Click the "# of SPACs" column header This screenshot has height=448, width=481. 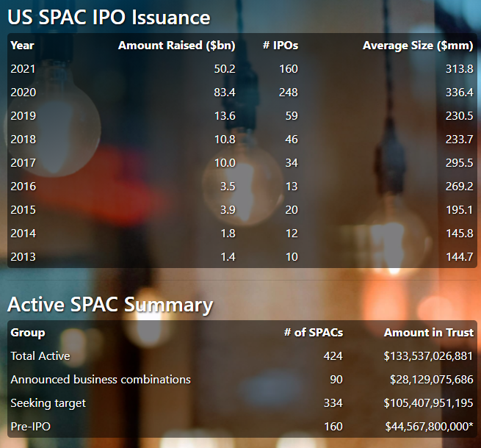point(313,333)
